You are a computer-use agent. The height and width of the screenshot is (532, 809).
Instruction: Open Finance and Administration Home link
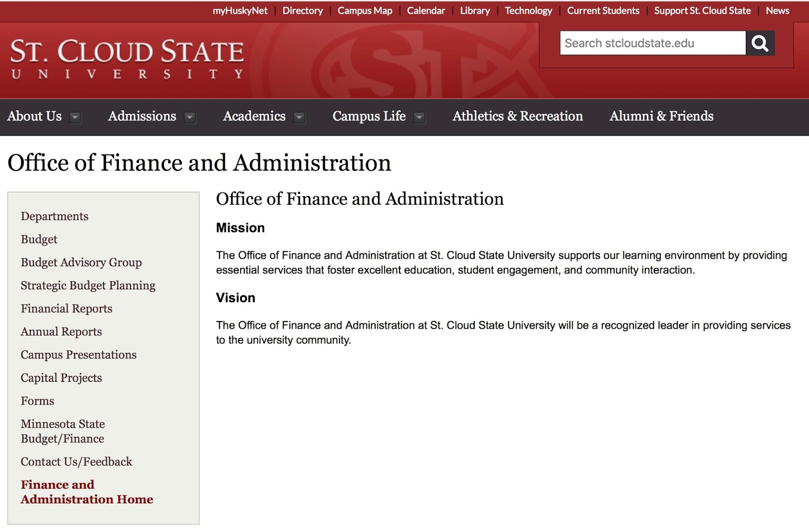click(x=87, y=492)
